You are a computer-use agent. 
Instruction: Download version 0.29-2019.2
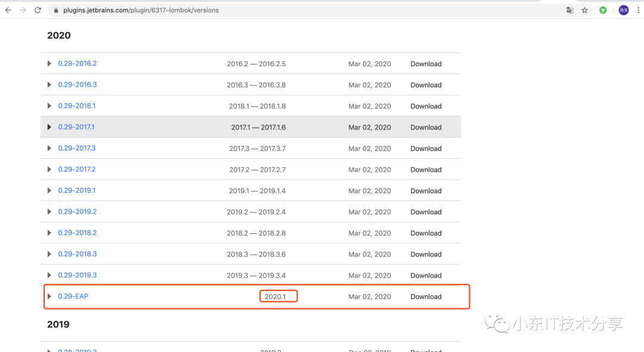(426, 212)
